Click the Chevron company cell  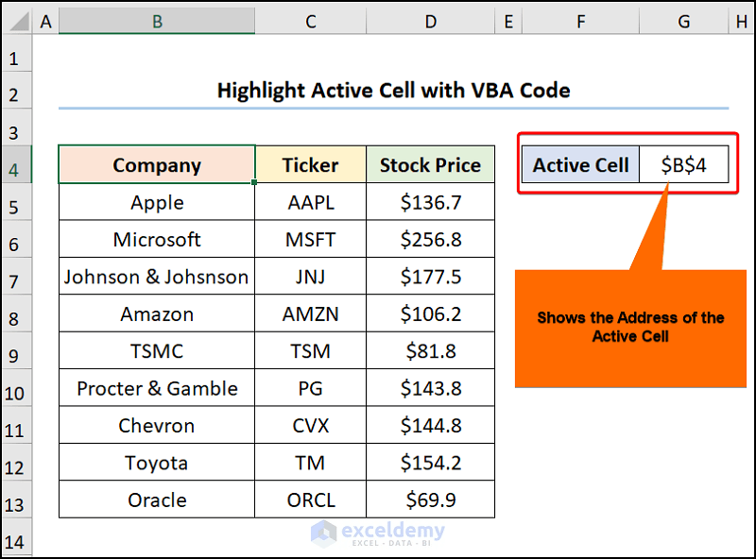pyautogui.click(x=156, y=425)
